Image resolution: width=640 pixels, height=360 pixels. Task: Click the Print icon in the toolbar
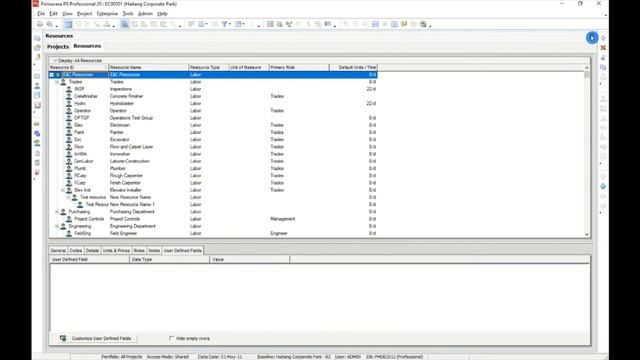coord(40,24)
